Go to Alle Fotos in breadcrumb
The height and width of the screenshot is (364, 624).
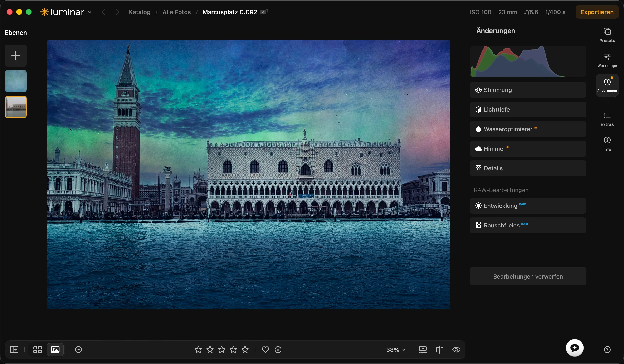click(x=177, y=12)
